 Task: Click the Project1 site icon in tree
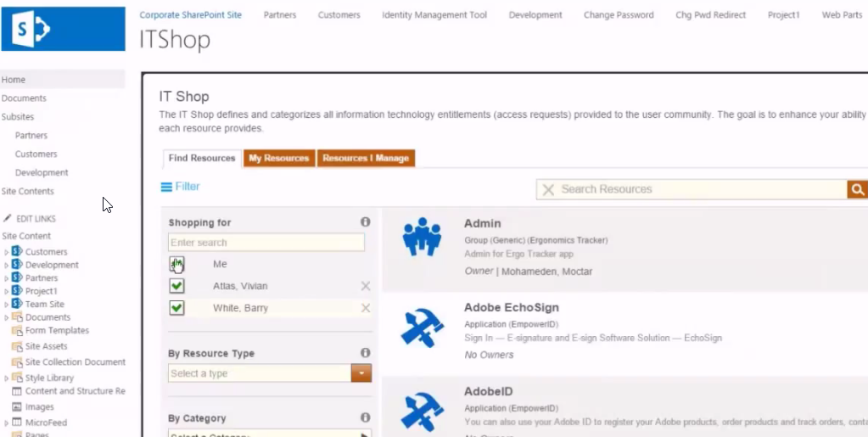click(17, 291)
